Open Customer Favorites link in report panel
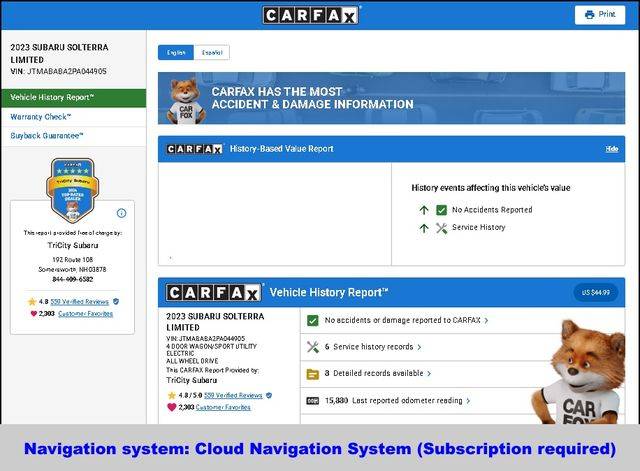 (223, 407)
